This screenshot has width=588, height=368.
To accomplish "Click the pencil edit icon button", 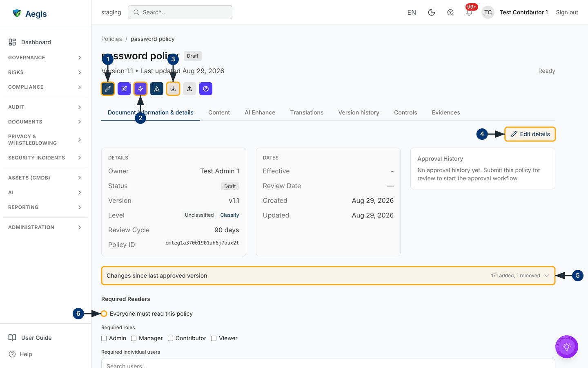I will click(x=108, y=89).
